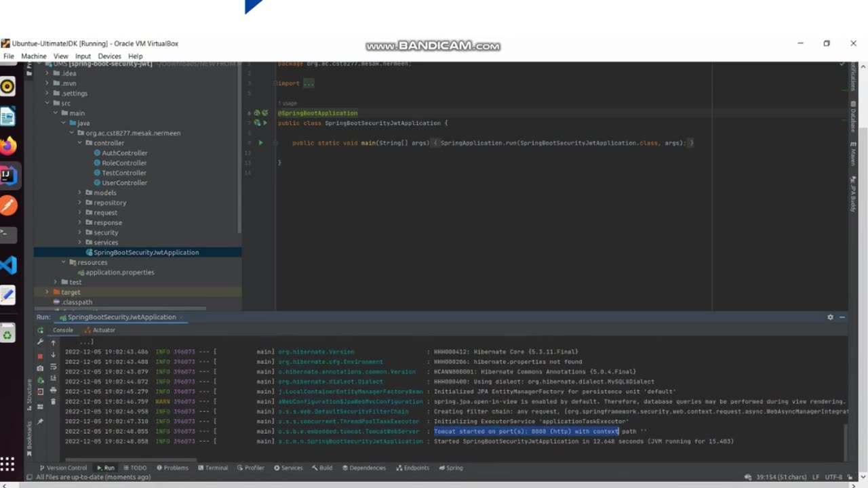868x488 pixels.
Task: Open Firefox from the Ubuntu dock
Action: point(8,146)
